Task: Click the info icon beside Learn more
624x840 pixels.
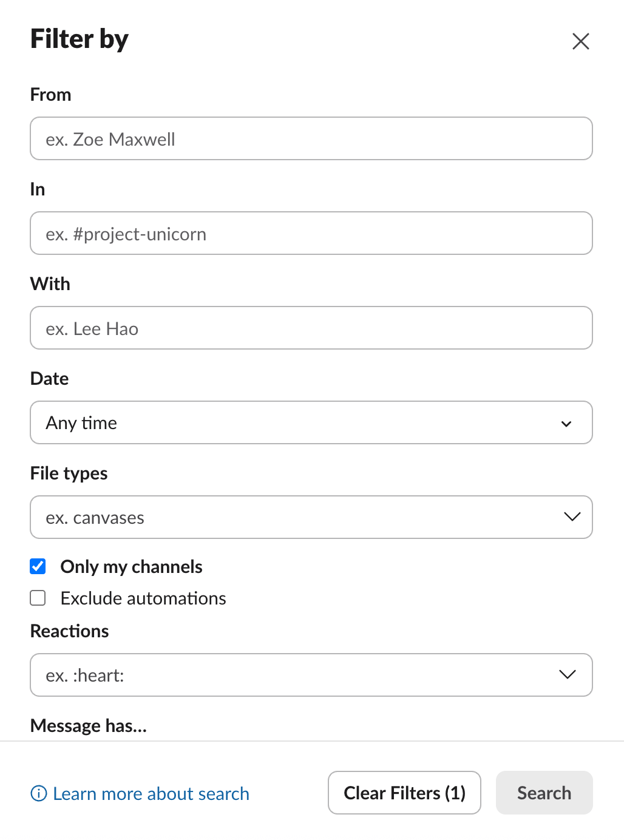Action: (x=39, y=793)
